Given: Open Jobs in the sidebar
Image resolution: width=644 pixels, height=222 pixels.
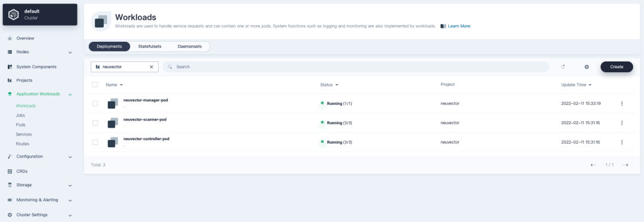Looking at the screenshot, I should coord(20,116).
